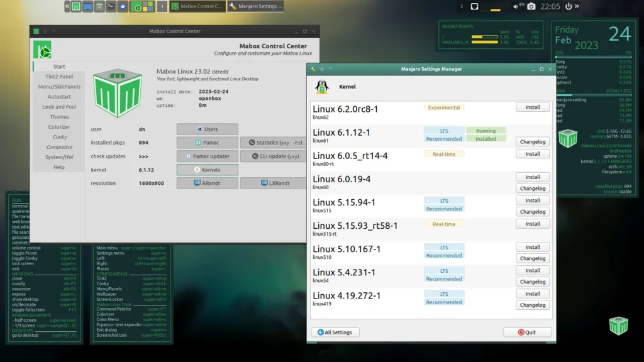
Task: Install the Linux 4.19.272-1 kernel
Action: pyautogui.click(x=533, y=294)
